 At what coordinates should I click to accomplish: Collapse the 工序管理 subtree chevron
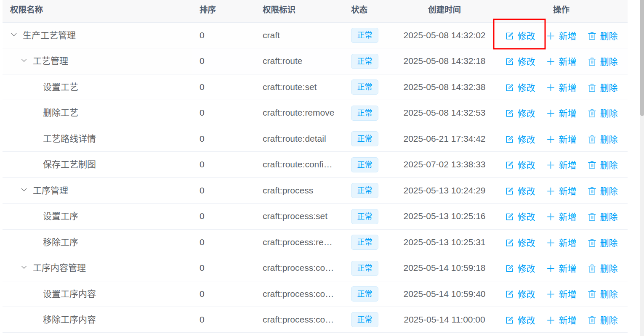24,190
